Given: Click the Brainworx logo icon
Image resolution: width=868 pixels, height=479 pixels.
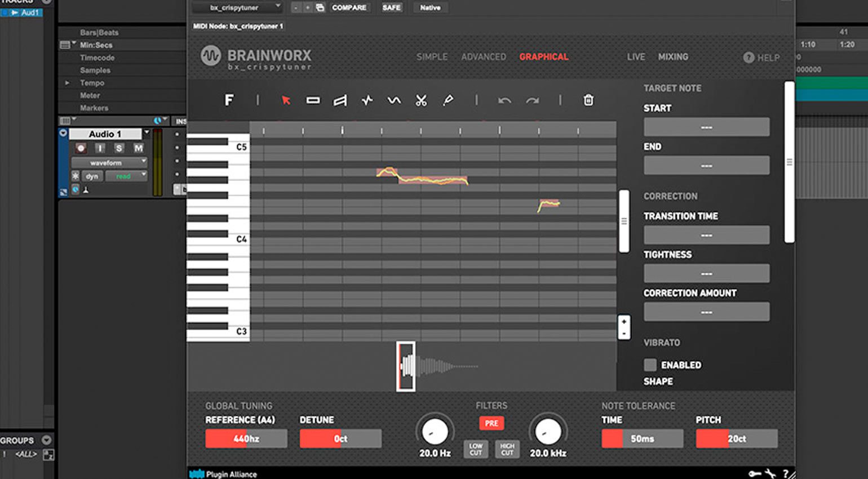Looking at the screenshot, I should coord(211,56).
